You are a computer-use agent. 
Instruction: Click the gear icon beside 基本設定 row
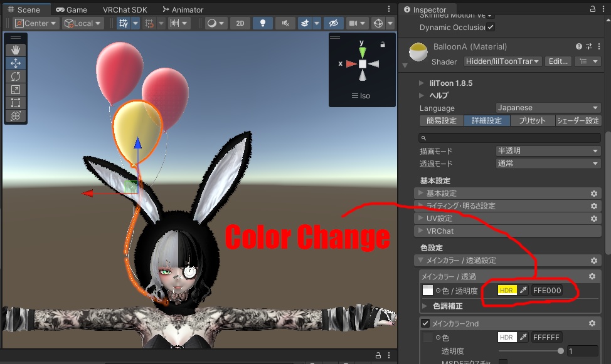pyautogui.click(x=594, y=194)
